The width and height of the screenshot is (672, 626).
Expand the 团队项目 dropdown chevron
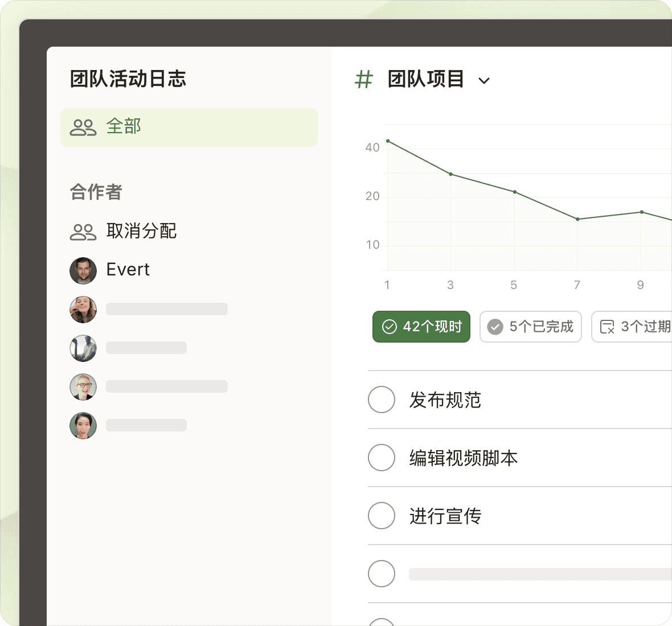point(484,81)
